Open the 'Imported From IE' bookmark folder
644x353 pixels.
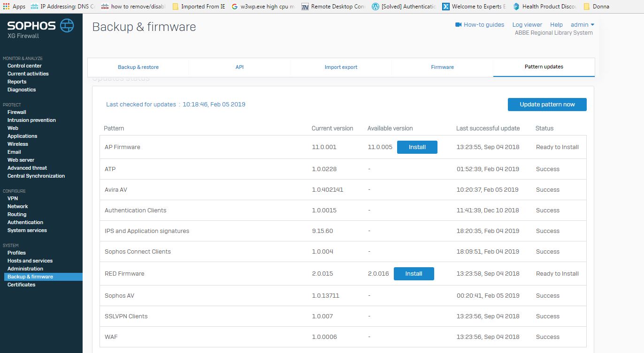coord(199,7)
